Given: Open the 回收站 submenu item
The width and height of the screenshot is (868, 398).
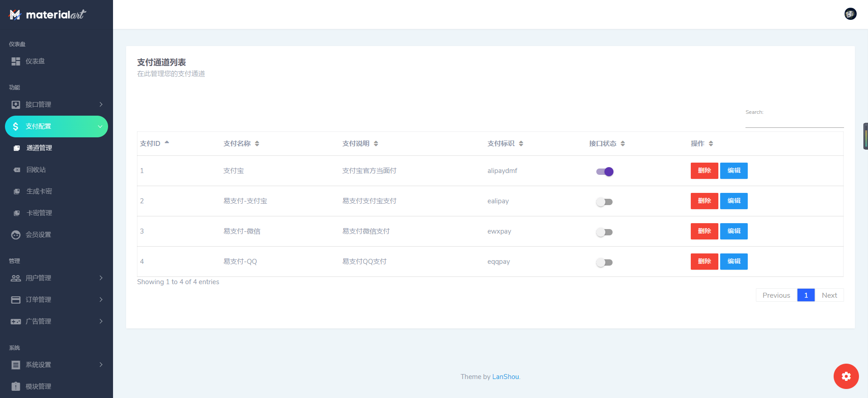Looking at the screenshot, I should click(x=36, y=170).
